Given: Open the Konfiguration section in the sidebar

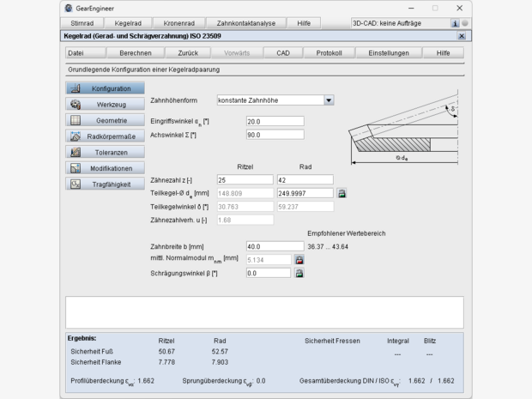Looking at the screenshot, I should [105, 88].
